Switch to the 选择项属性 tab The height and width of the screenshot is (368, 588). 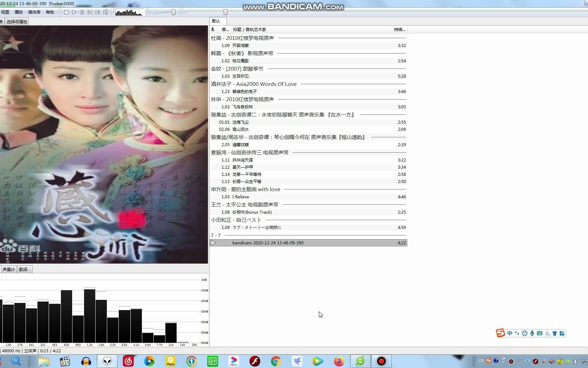click(x=17, y=21)
